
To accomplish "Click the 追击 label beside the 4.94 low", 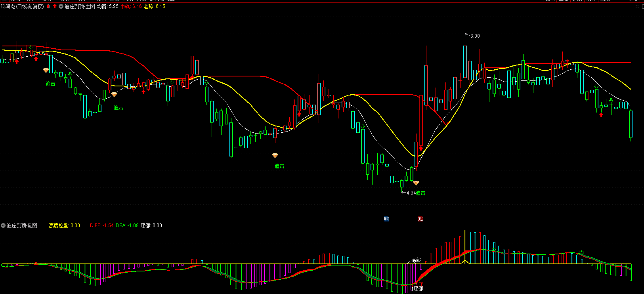I will point(421,193).
